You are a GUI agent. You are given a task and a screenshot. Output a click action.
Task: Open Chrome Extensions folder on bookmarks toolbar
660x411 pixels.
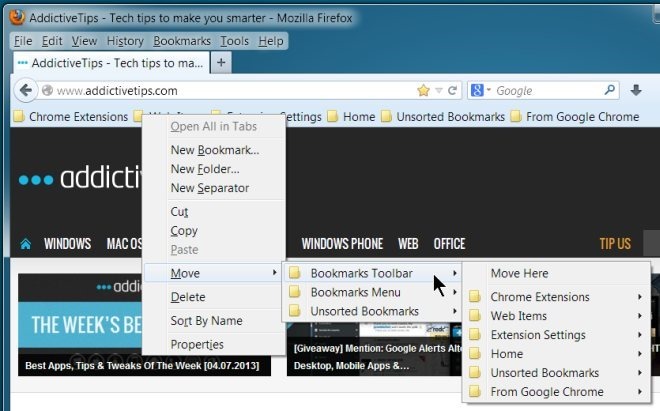71,117
